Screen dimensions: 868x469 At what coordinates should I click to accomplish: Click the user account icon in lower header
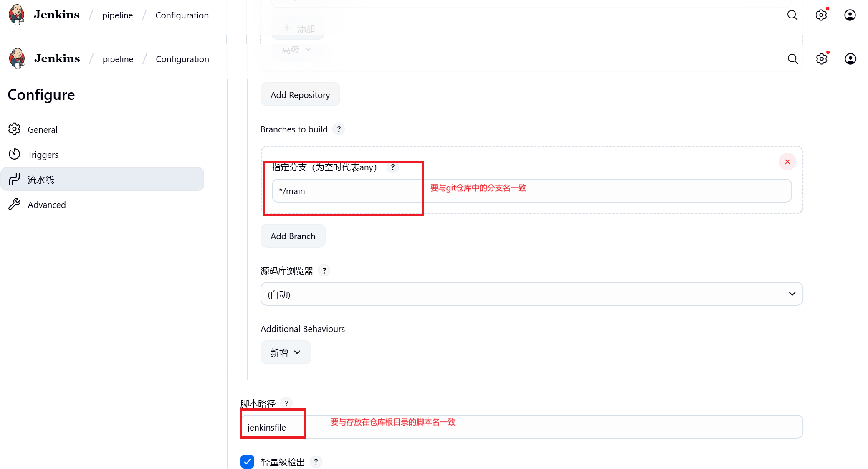[x=850, y=59]
